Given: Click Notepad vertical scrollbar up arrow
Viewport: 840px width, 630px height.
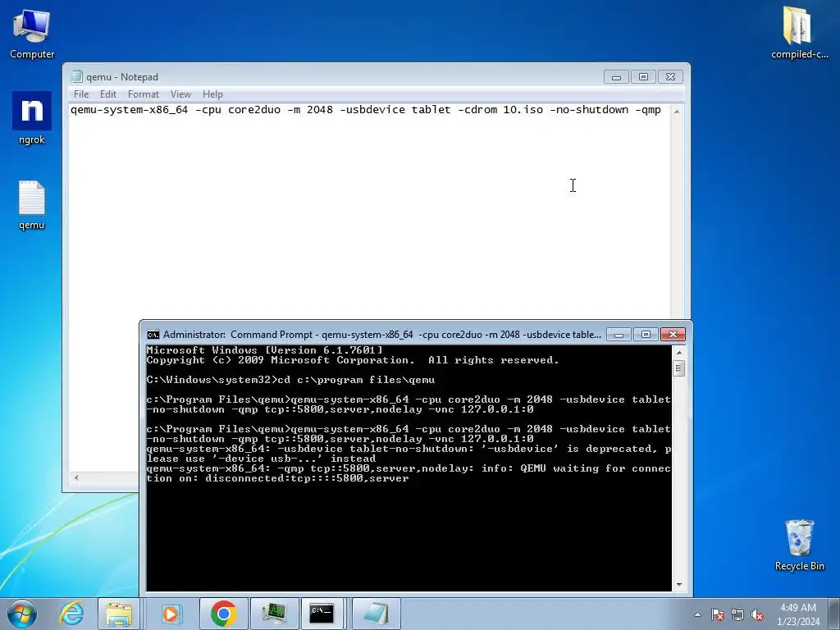Looking at the screenshot, I should 677,111.
